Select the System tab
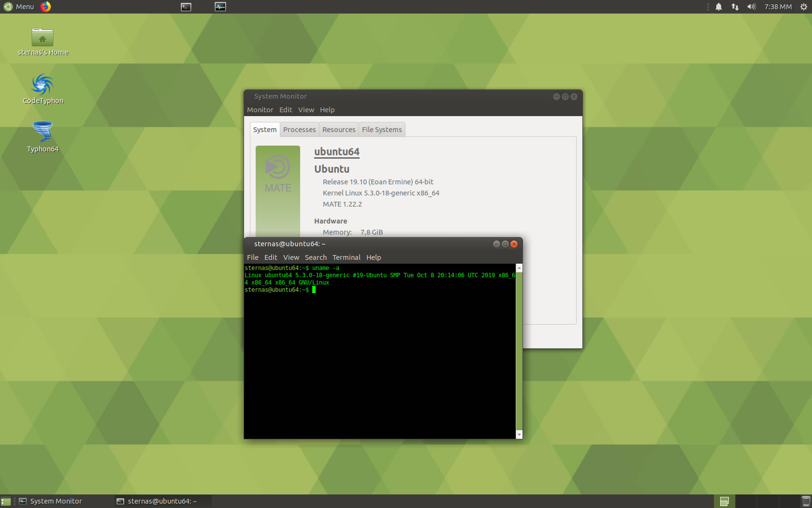Screen dimensions: 812x508 coord(265,130)
